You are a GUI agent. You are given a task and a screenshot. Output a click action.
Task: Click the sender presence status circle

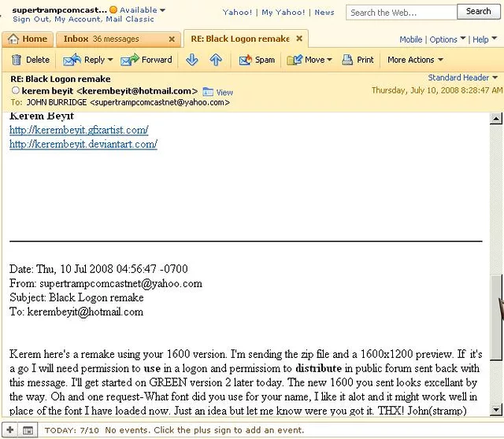pyautogui.click(x=14, y=91)
